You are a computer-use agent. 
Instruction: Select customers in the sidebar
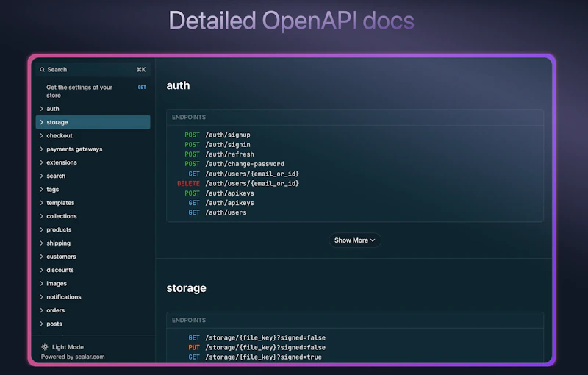[x=93, y=257]
